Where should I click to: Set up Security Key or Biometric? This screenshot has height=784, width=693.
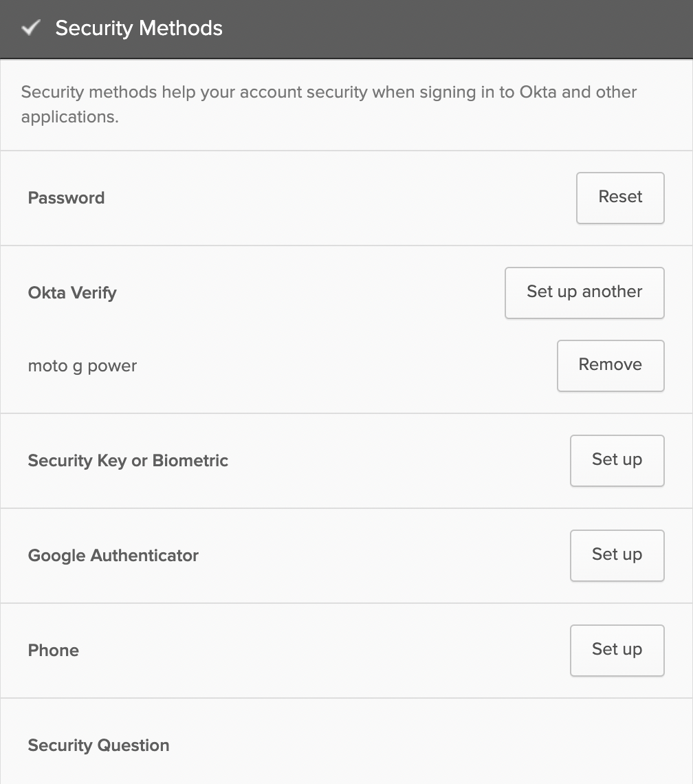617,461
